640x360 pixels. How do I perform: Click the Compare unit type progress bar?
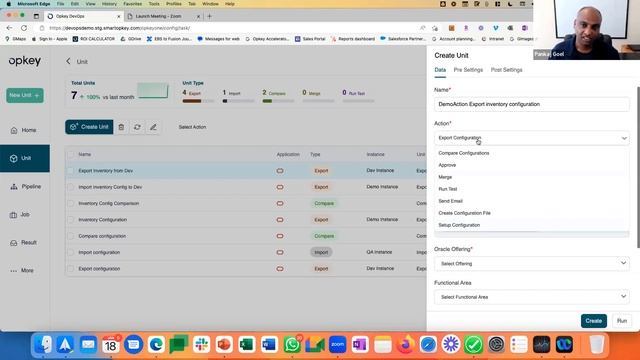278,101
